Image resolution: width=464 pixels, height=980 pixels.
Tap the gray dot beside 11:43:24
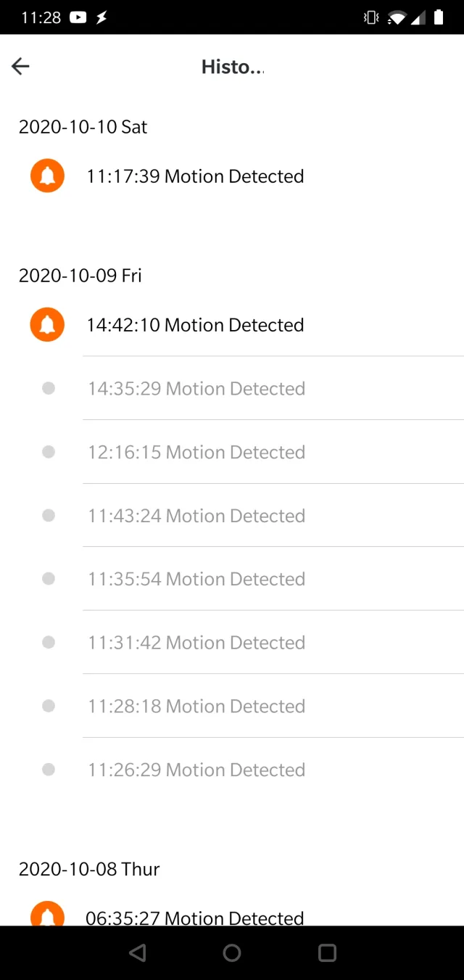[49, 515]
